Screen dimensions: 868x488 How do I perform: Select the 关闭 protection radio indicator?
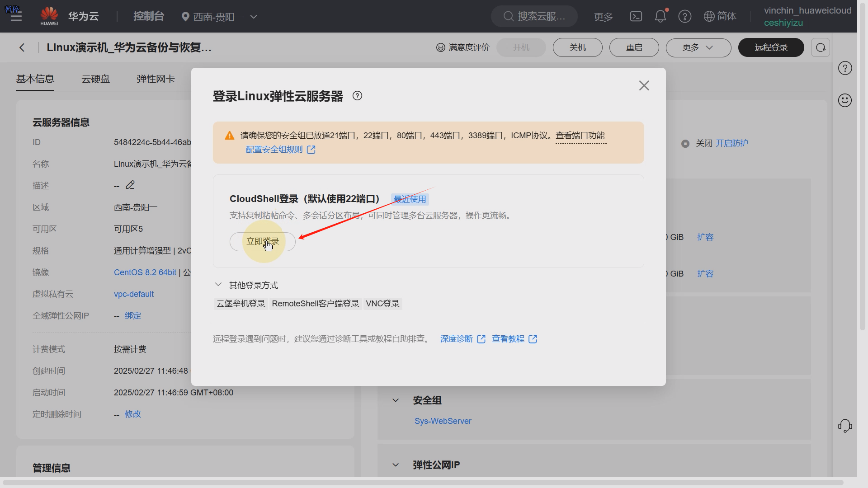point(685,144)
